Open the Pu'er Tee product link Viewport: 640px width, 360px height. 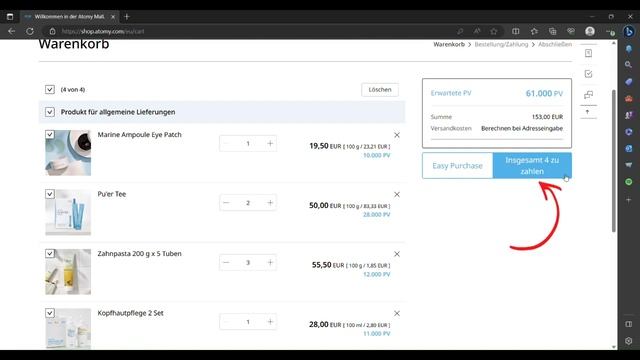coord(112,194)
